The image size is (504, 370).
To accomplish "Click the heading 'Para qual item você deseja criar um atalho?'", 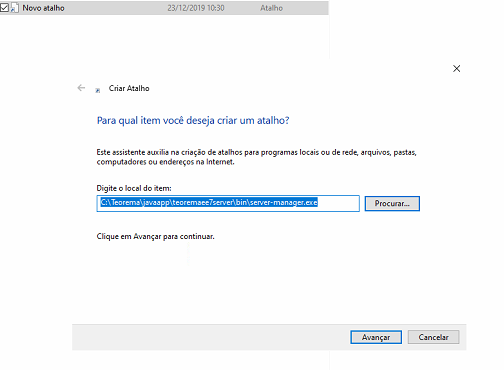I will point(193,120).
